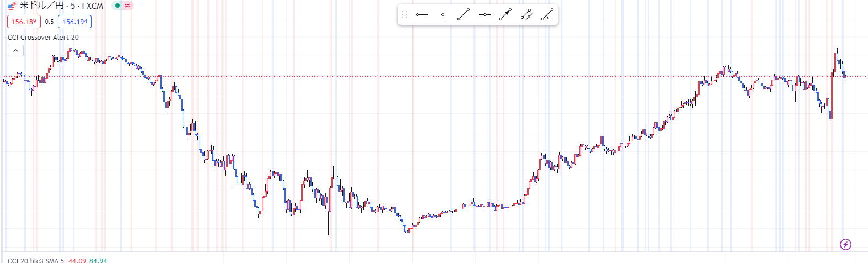Click the green market status dot
Image resolution: width=868 pixels, height=263 pixels.
tap(118, 6)
